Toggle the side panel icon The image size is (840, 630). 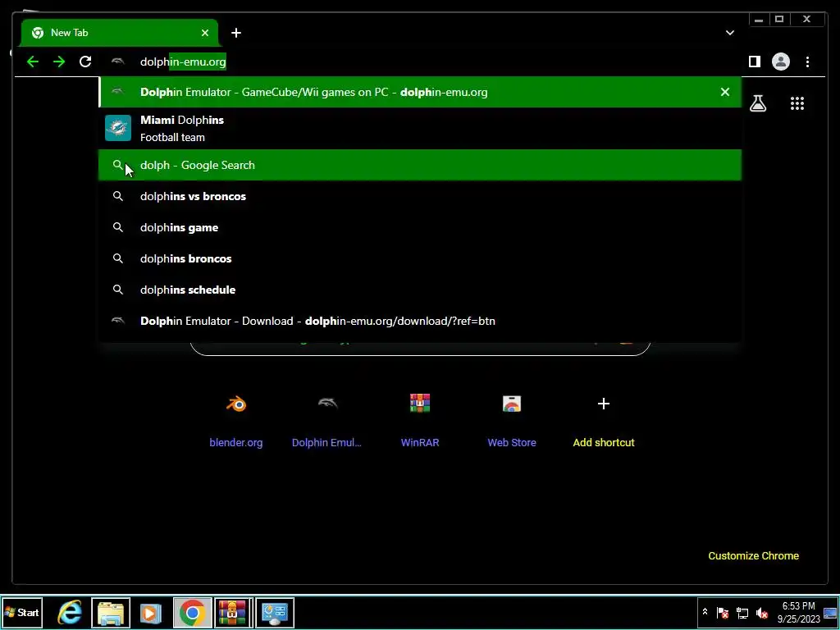tap(755, 62)
